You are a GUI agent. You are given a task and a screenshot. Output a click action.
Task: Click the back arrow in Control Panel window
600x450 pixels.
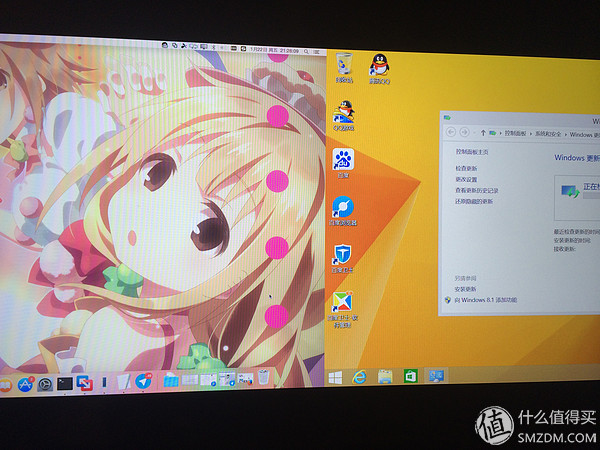click(451, 132)
